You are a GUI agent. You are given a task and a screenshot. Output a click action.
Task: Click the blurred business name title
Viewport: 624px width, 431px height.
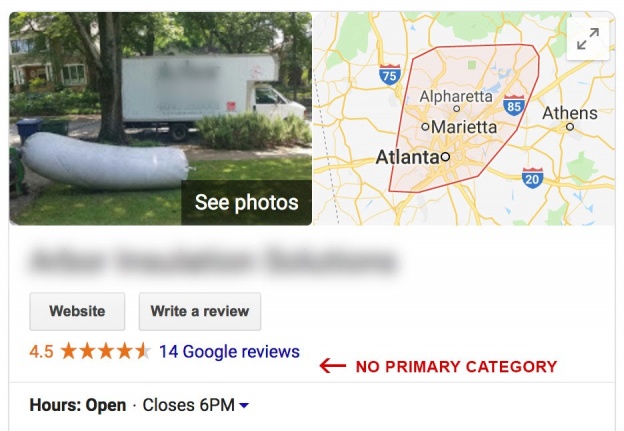tap(214, 261)
